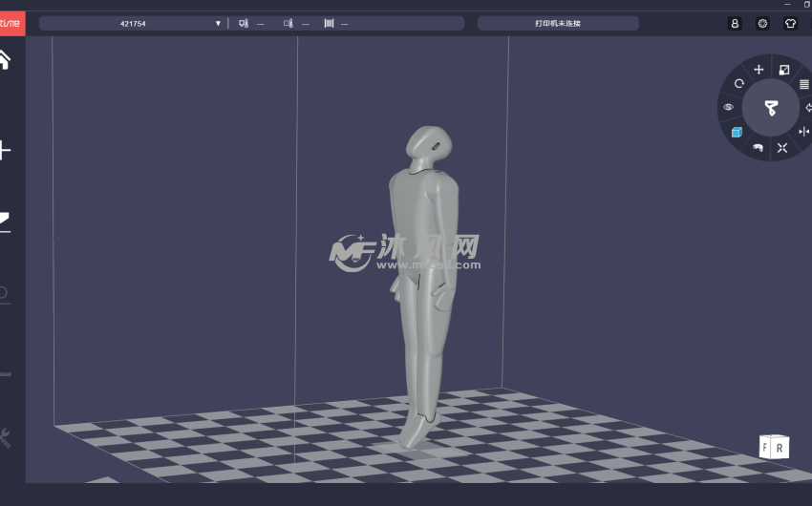Screen dimensions: 812x506
Task: Go to Home in left sidebar
Action: [5, 59]
